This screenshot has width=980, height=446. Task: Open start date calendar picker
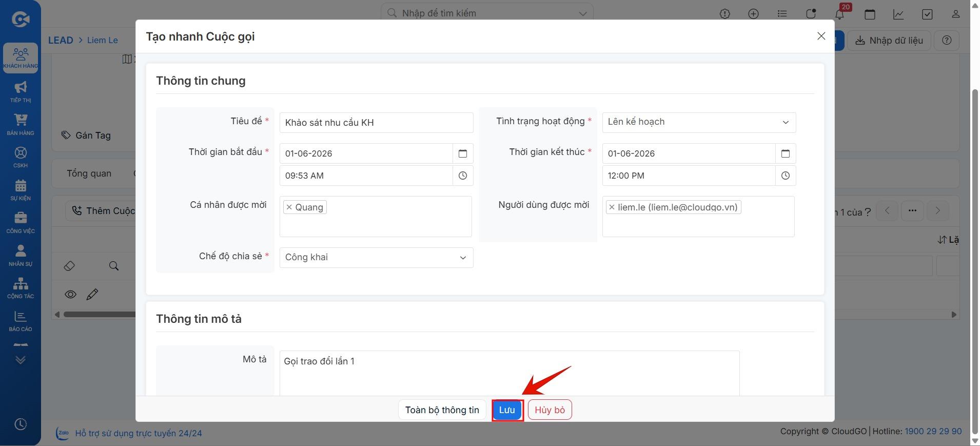[463, 153]
